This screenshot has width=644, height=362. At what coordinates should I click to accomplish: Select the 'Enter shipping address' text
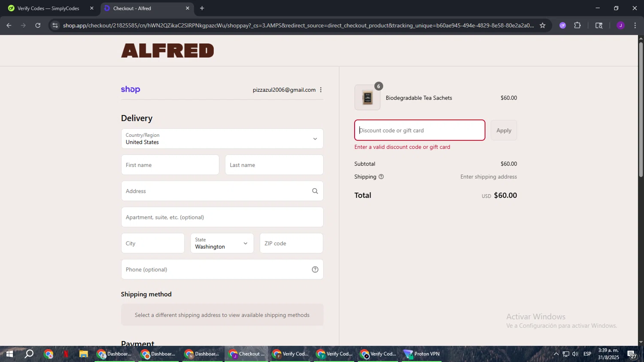(x=489, y=177)
